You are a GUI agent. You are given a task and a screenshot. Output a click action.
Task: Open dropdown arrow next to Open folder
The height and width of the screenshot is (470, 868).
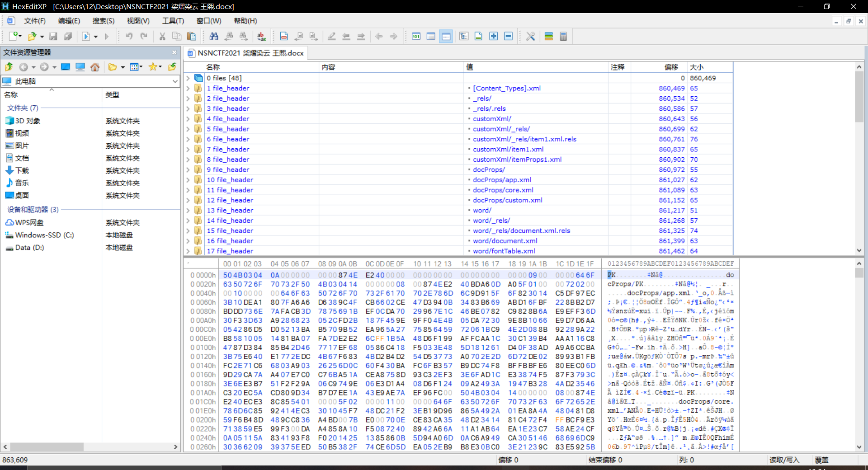pos(42,36)
